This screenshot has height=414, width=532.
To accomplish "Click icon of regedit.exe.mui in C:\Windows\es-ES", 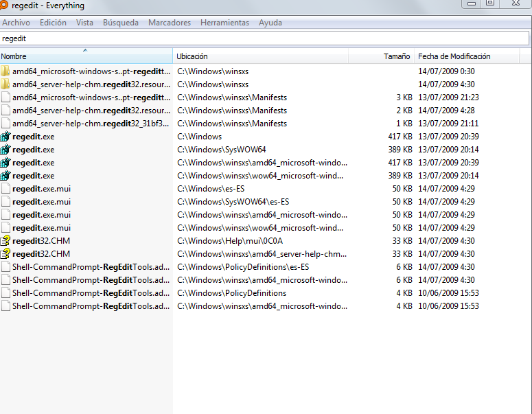I will click(x=5, y=189).
